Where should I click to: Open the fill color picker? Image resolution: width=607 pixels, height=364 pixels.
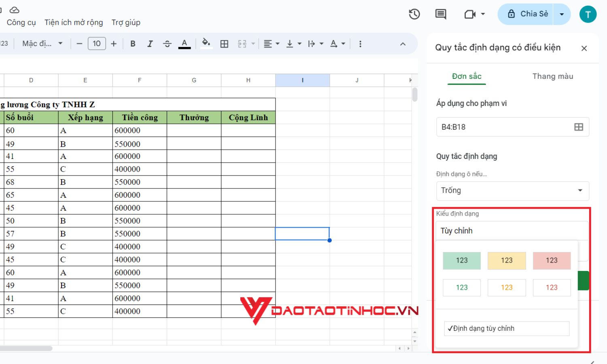click(x=206, y=44)
